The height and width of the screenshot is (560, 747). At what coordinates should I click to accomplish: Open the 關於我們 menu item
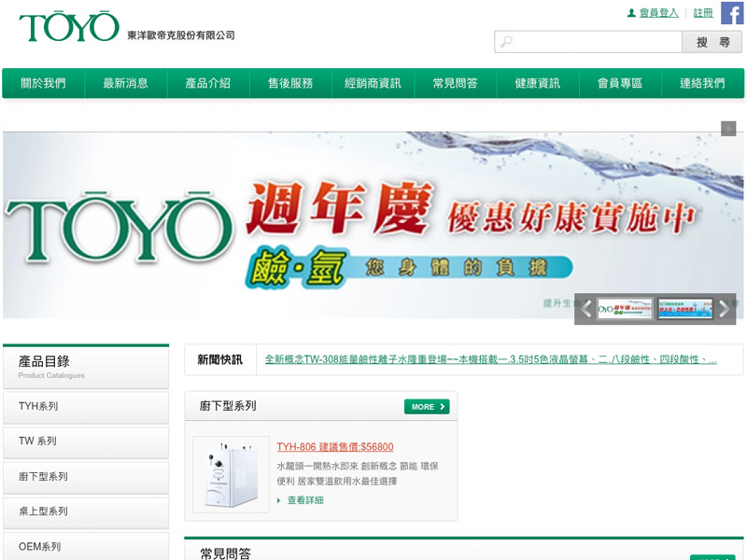[x=43, y=83]
